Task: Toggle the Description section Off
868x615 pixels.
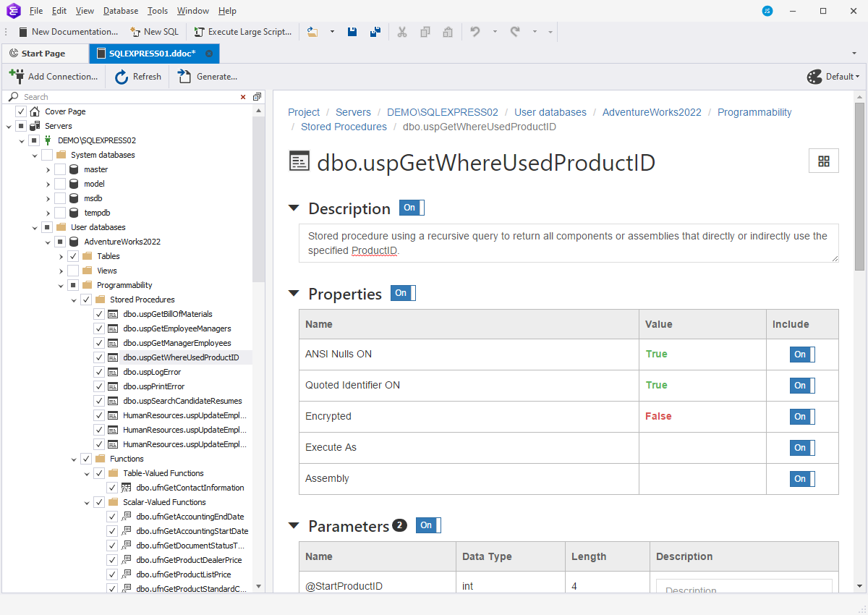Action: 412,208
